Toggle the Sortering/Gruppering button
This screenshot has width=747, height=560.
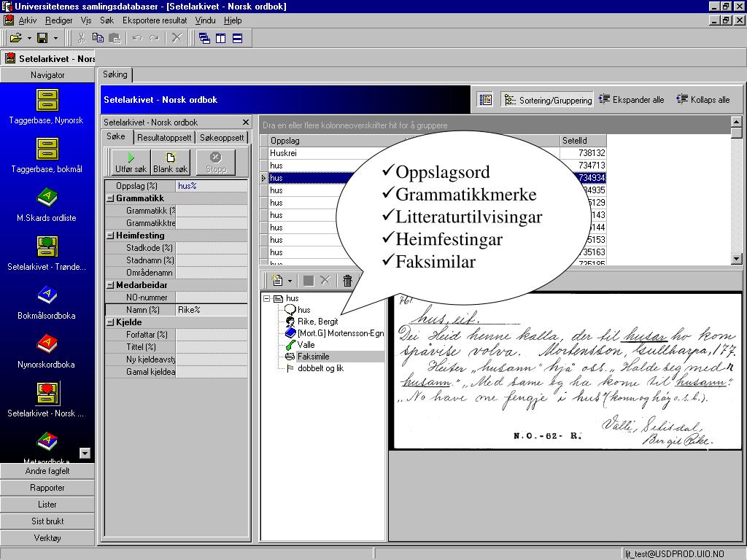click(x=547, y=99)
